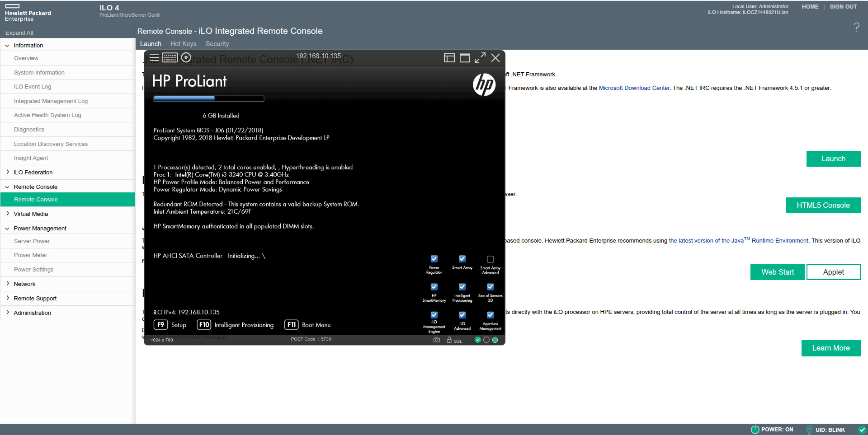The height and width of the screenshot is (435, 868).
Task: Click the POST progress bar in console
Action: coord(209,98)
